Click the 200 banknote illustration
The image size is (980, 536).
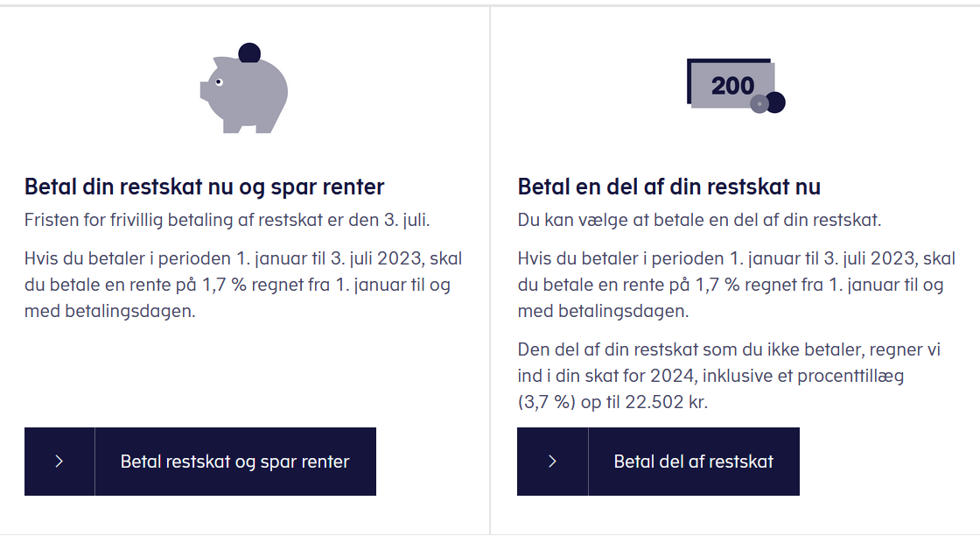731,84
